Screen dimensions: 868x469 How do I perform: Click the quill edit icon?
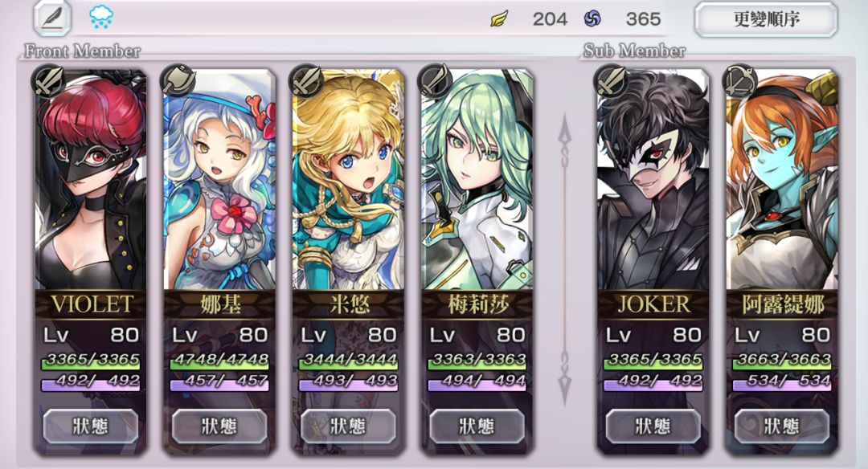(x=52, y=18)
